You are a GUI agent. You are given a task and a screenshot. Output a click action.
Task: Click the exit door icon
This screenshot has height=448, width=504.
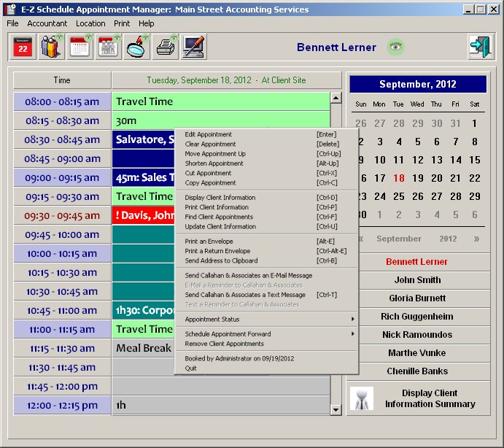480,47
